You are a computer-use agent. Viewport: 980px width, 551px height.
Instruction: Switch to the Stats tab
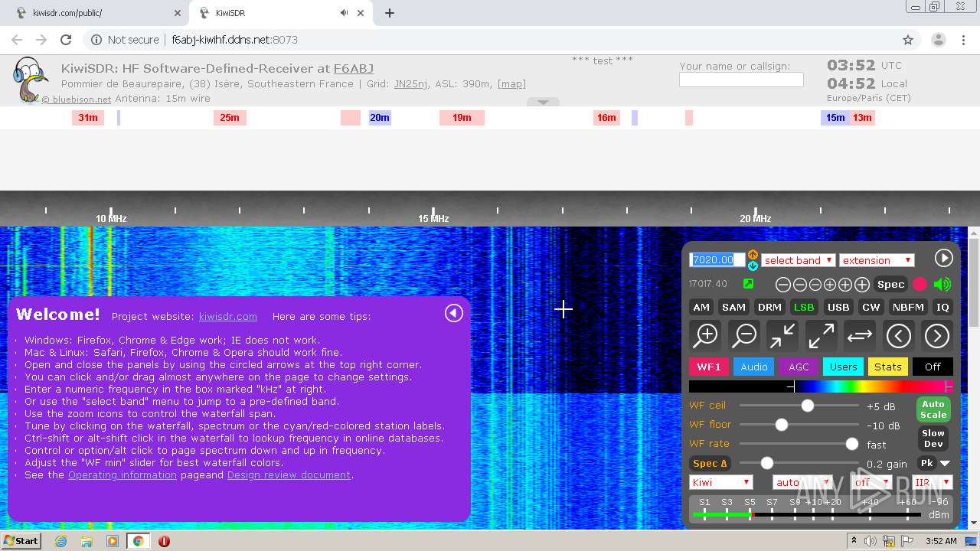click(888, 367)
